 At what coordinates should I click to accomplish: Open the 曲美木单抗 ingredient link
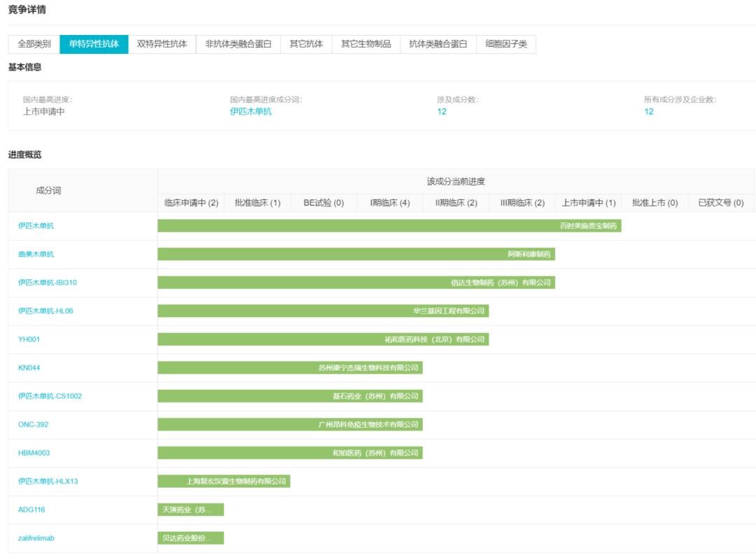click(36, 254)
